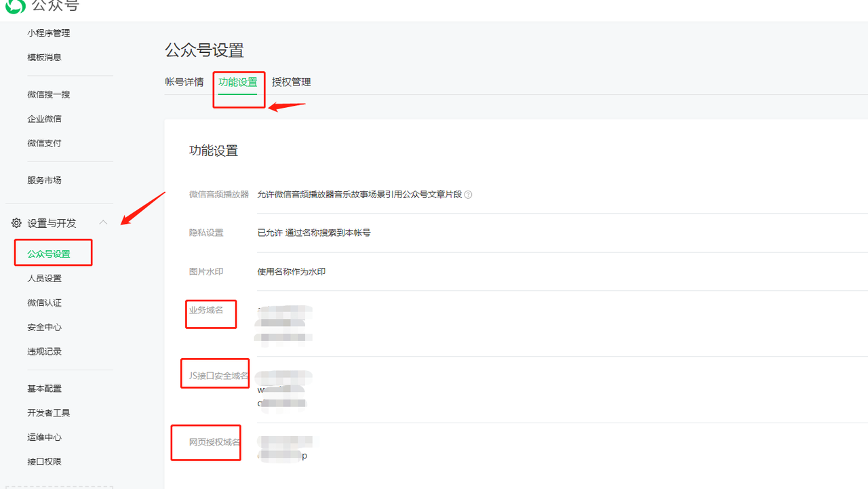Go to 安全中心 in the sidebar
Screen dimensions: 868x489
coord(45,328)
